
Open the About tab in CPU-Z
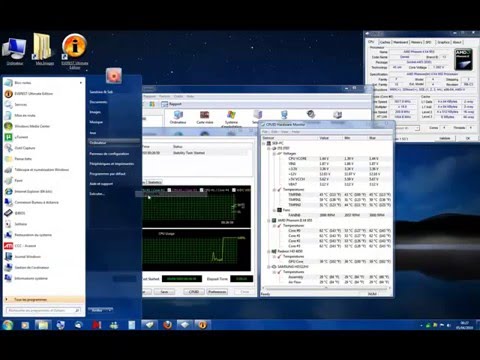click(x=457, y=42)
